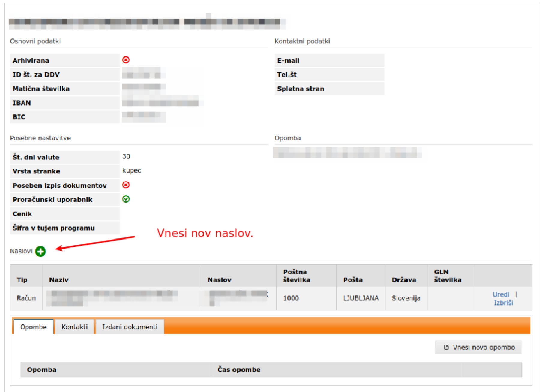Image resolution: width=540 pixels, height=392 pixels.
Task: Click the Čas opombe column header
Action: click(x=239, y=370)
